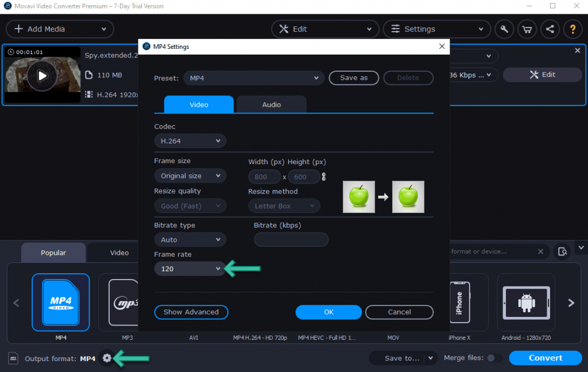Expand the Codec dropdown showing H.264
The image size is (588, 372).
[190, 141]
